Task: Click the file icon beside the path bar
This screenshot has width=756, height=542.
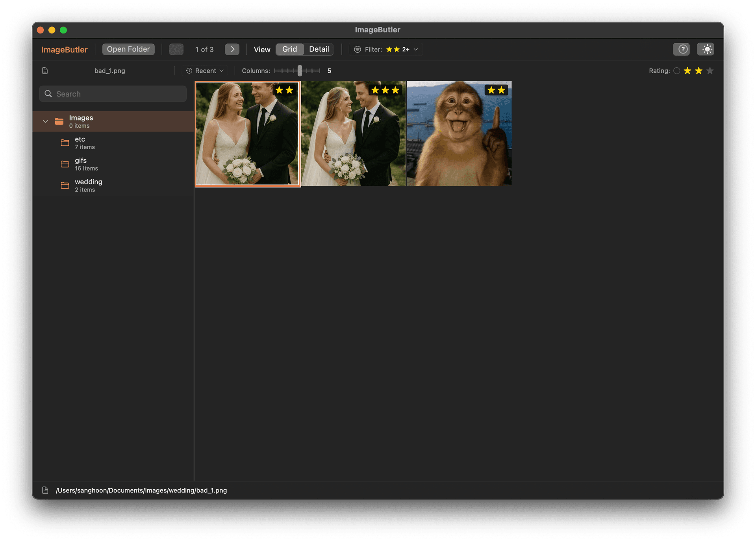Action: tap(46, 490)
